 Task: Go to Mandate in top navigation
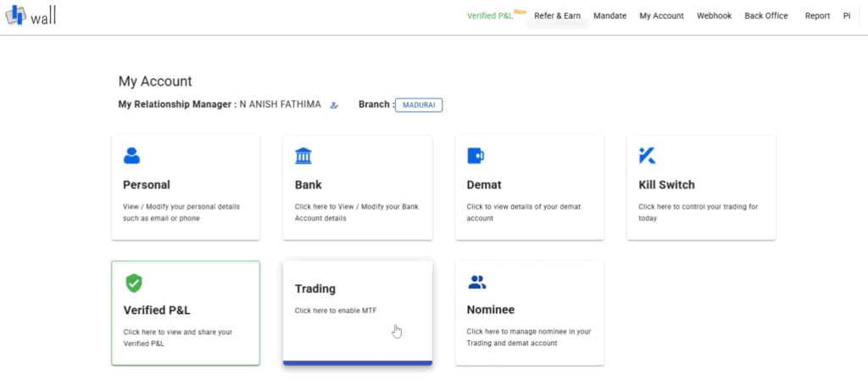click(610, 16)
